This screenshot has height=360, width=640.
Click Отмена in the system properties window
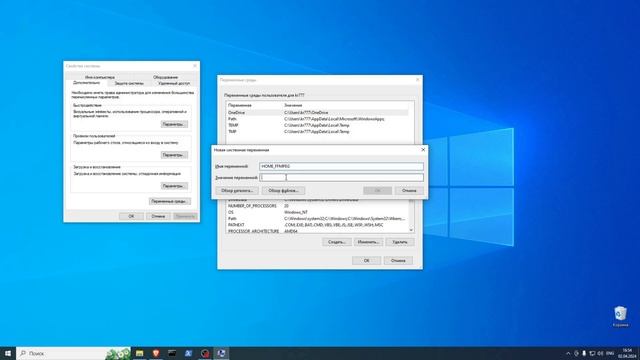click(158, 216)
